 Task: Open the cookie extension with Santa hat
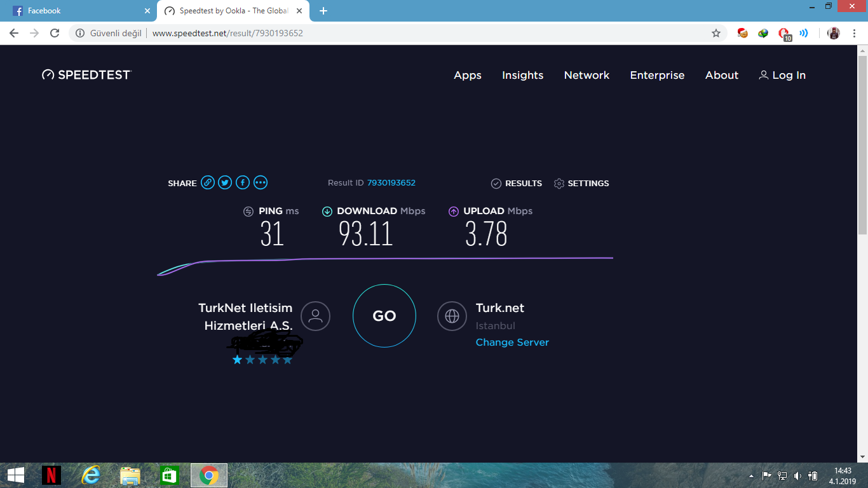click(x=742, y=33)
